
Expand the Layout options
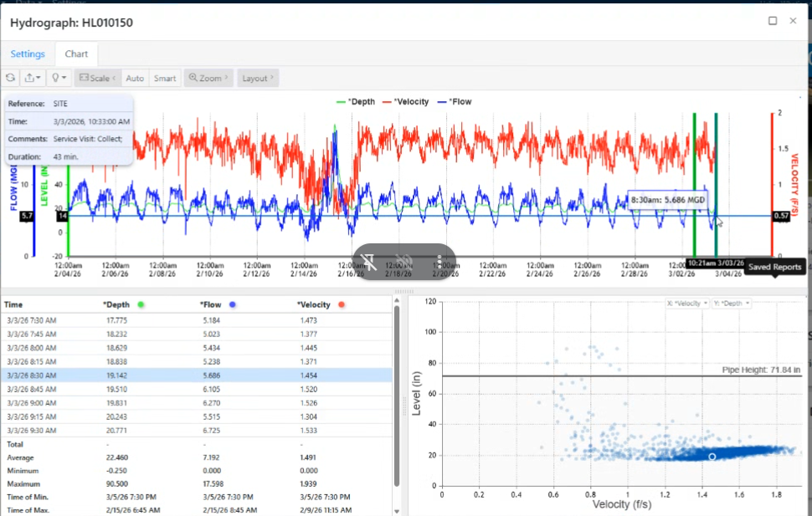[x=257, y=78]
